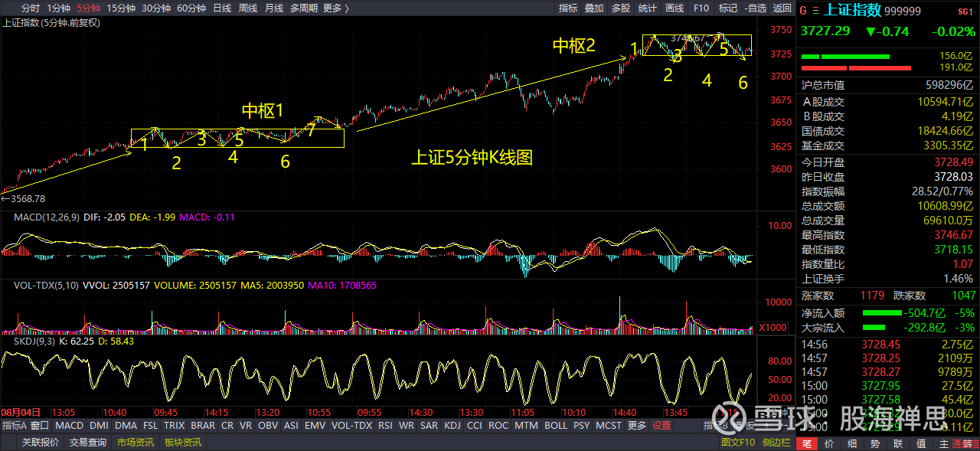Apply the SAR indicator

(430, 426)
